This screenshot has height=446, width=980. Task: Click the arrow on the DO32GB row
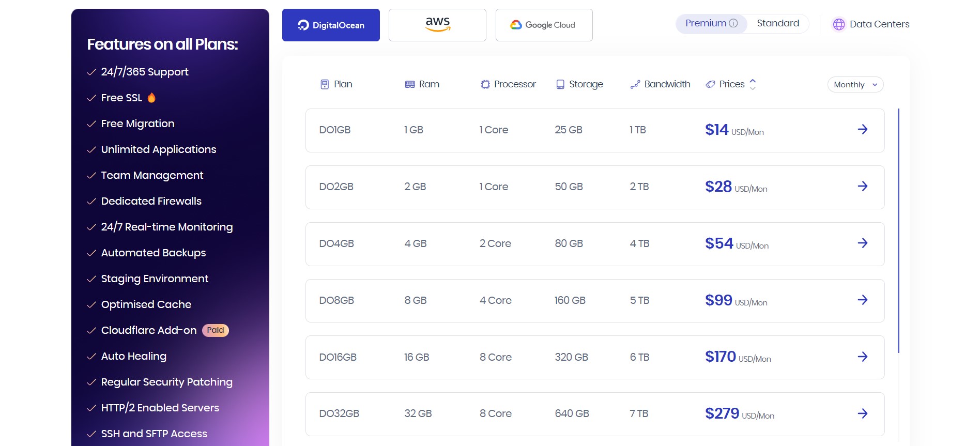[862, 413]
